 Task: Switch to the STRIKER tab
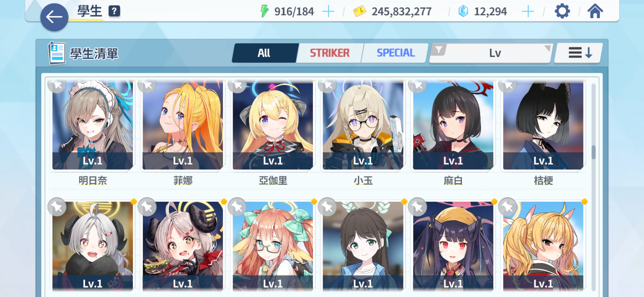[x=330, y=53]
